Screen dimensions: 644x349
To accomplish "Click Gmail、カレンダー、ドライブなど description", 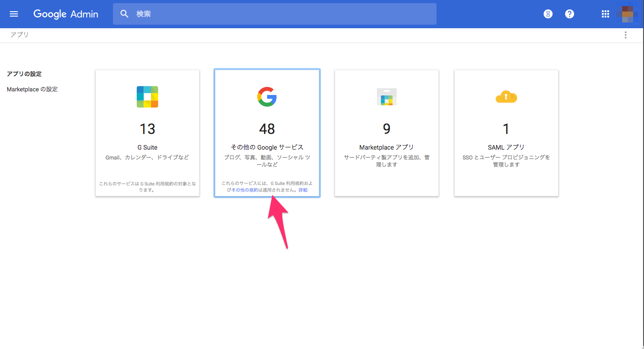I will pyautogui.click(x=147, y=157).
